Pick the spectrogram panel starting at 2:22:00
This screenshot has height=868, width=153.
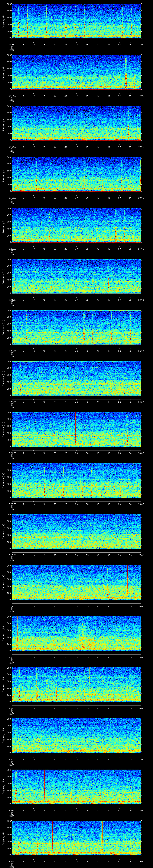[76, 327]
